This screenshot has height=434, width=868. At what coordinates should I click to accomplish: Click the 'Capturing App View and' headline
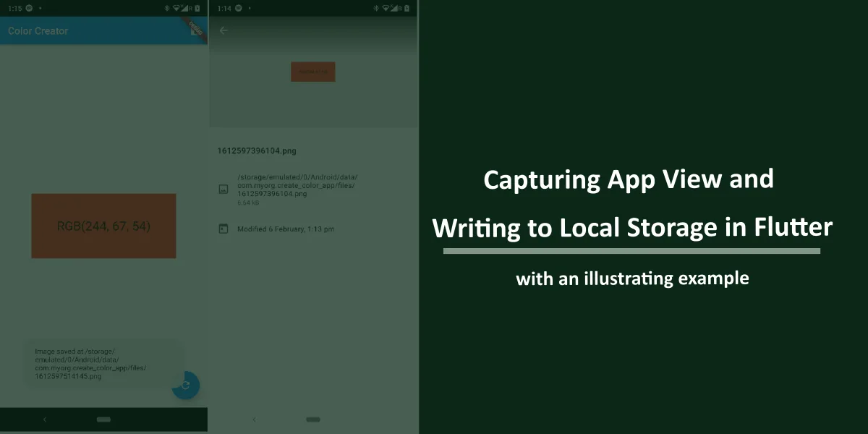(x=628, y=179)
